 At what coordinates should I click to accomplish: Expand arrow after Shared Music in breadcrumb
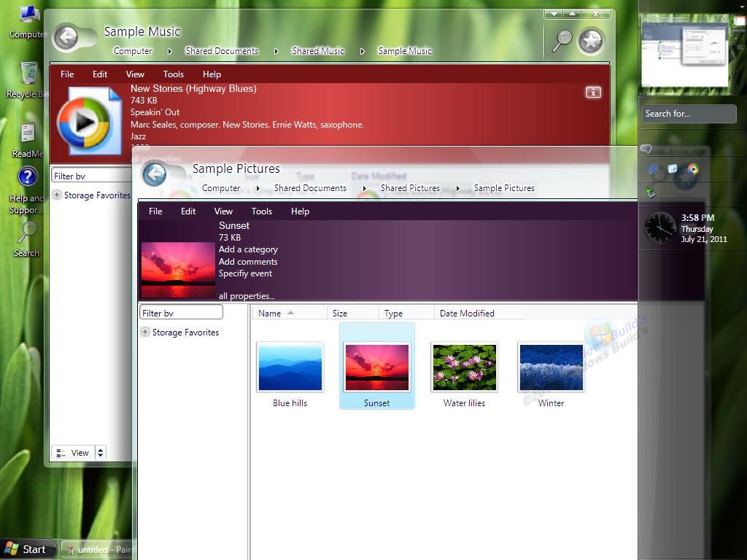[362, 51]
